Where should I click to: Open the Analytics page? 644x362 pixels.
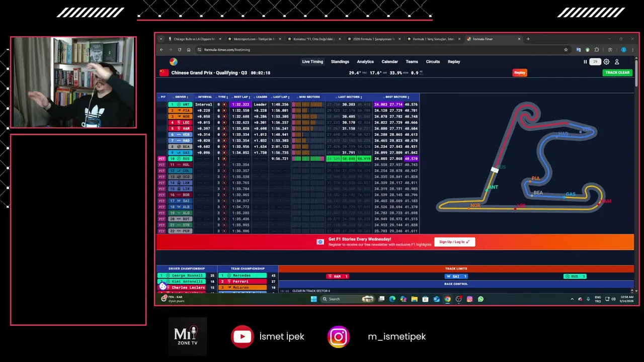point(365,62)
